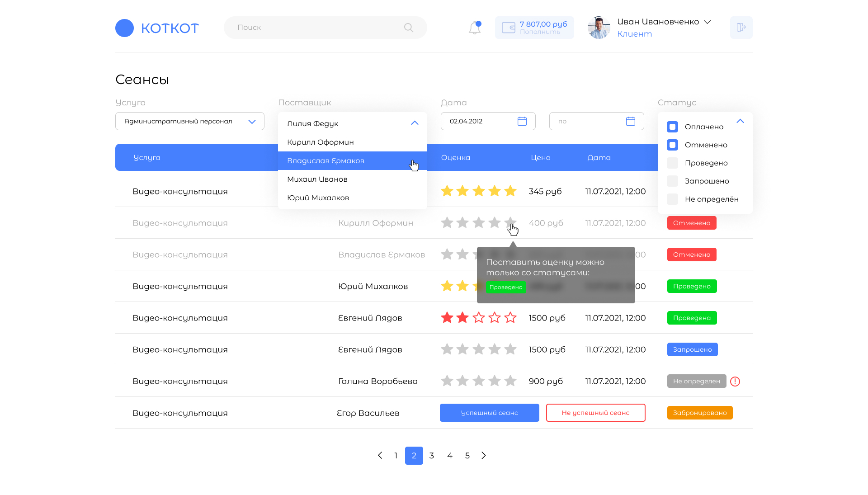Choose 'Юрий Михалков' in supplier list
This screenshot has height=495, width=868.
coord(318,198)
